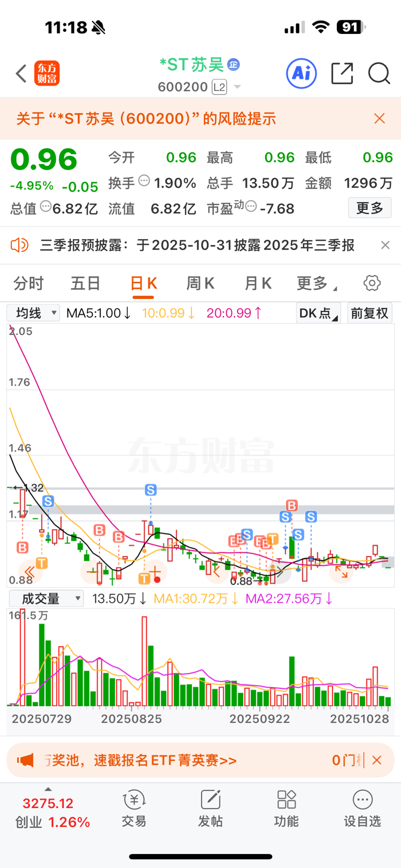The width and height of the screenshot is (401, 868).
Task: Tap the info icon next to 换手
Action: point(144,181)
